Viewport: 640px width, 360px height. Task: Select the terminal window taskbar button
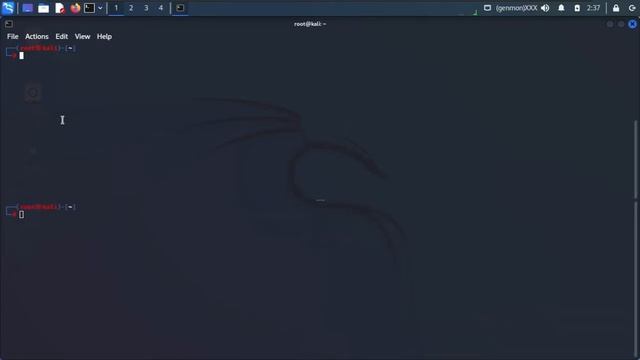tap(180, 8)
